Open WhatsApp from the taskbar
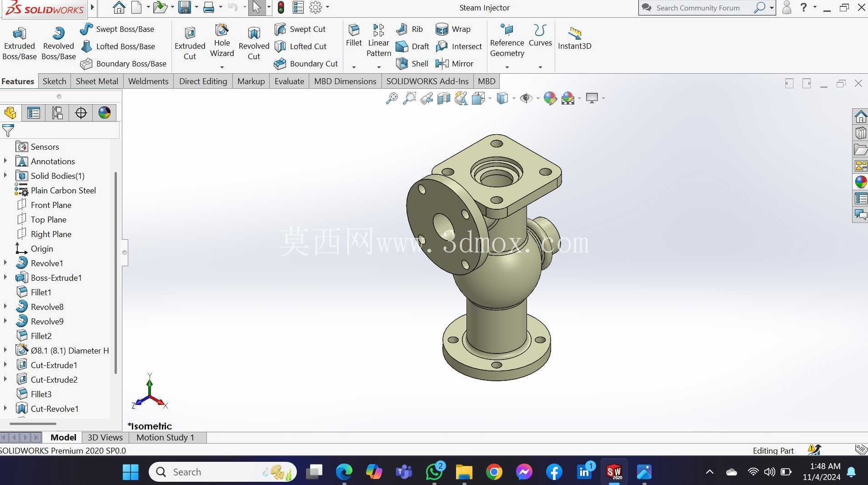The width and height of the screenshot is (868, 485). click(x=434, y=472)
